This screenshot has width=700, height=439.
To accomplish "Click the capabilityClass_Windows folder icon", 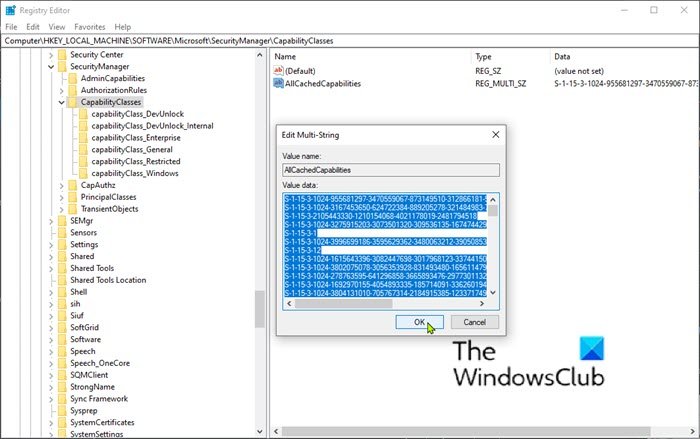I will click(x=83, y=173).
